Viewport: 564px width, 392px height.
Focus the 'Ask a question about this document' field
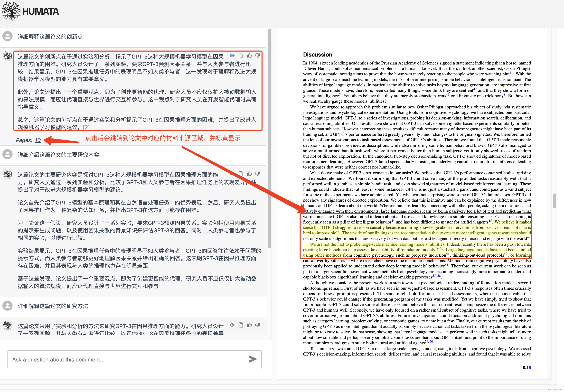[123, 360]
